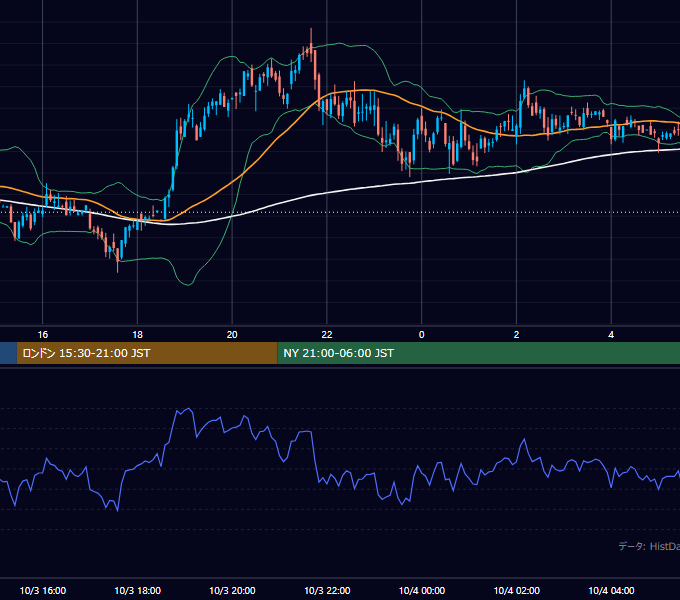Select the ロンドン 15:30-21:00 JST session bar

point(147,353)
